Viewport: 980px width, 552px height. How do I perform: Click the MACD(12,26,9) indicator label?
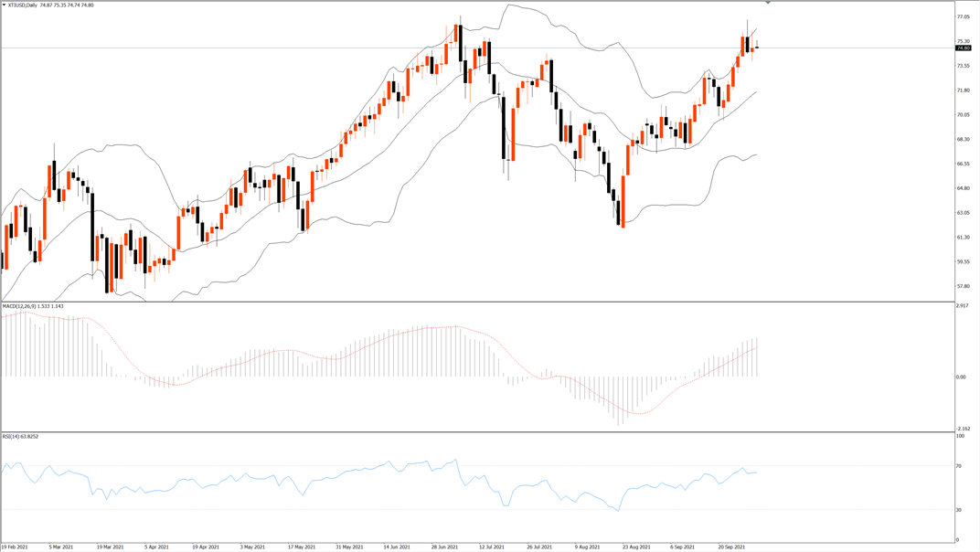coord(19,306)
